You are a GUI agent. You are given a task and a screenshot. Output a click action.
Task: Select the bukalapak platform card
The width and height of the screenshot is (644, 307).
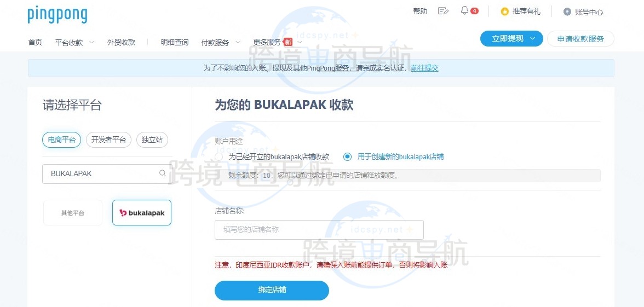click(x=142, y=212)
